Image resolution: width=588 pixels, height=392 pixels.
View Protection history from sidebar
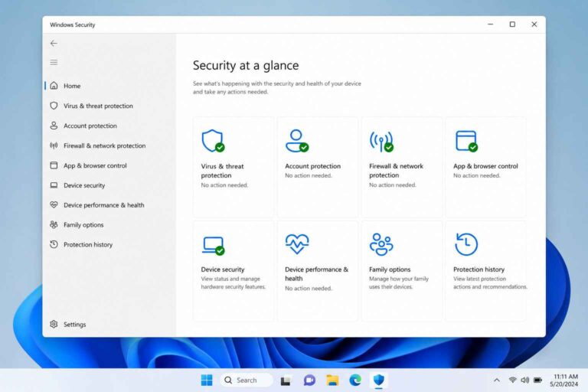[x=88, y=244]
